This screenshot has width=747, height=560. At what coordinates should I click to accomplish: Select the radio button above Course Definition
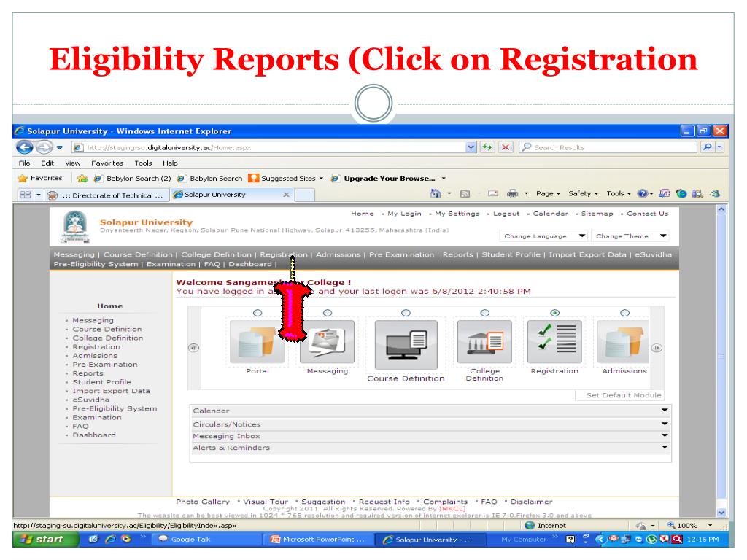[x=406, y=313]
